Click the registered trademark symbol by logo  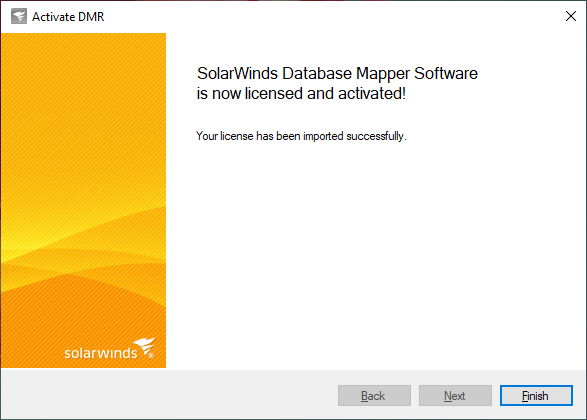click(x=151, y=355)
